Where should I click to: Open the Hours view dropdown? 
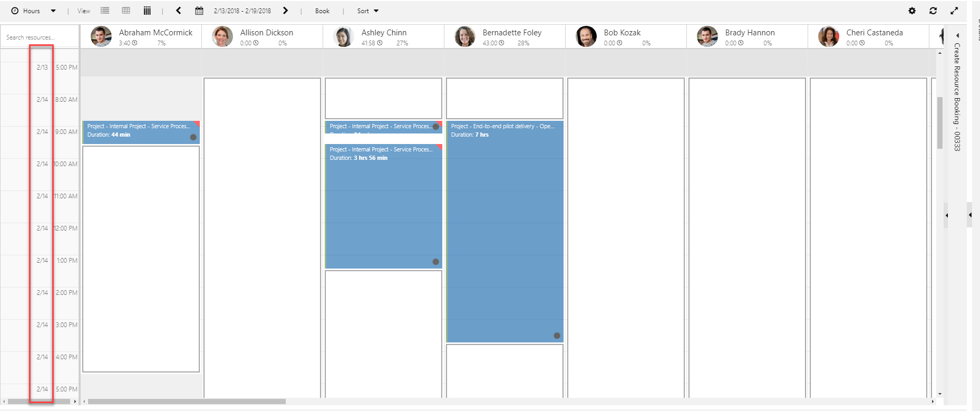point(34,11)
